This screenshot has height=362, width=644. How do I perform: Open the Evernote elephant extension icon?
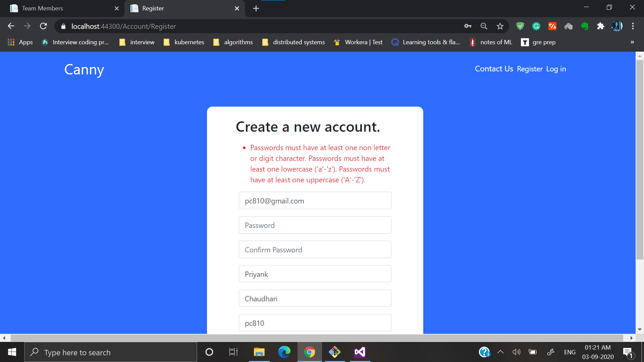pos(585,26)
